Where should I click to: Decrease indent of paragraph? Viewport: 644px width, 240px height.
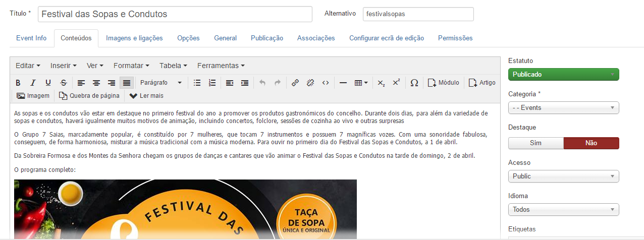230,83
